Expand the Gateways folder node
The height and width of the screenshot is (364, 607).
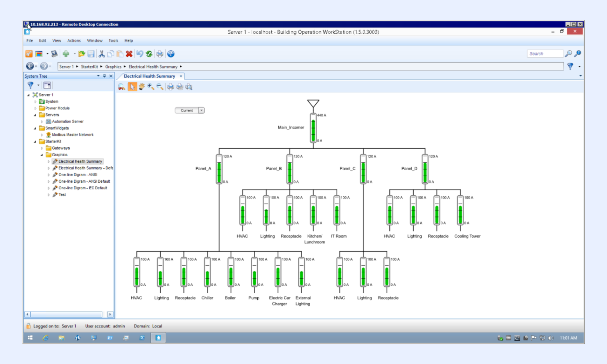tap(42, 148)
